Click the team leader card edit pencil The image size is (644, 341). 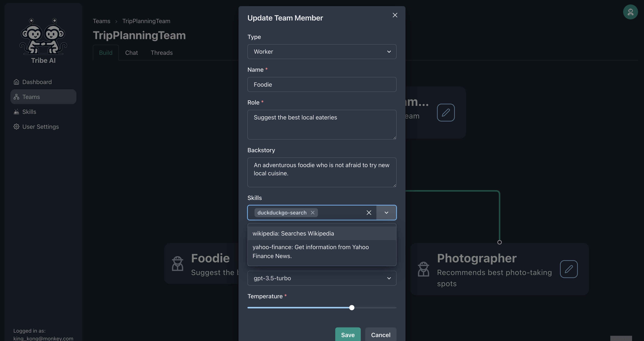click(446, 113)
